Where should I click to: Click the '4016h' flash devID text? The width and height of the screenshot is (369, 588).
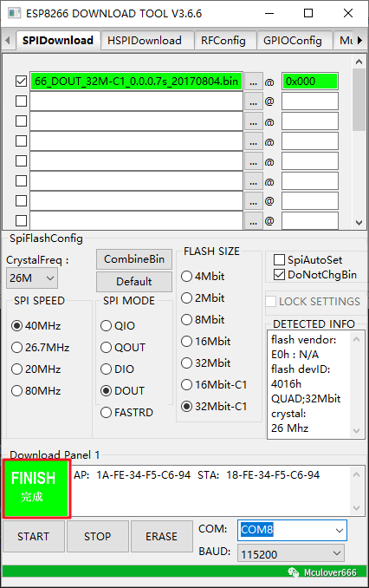[286, 384]
